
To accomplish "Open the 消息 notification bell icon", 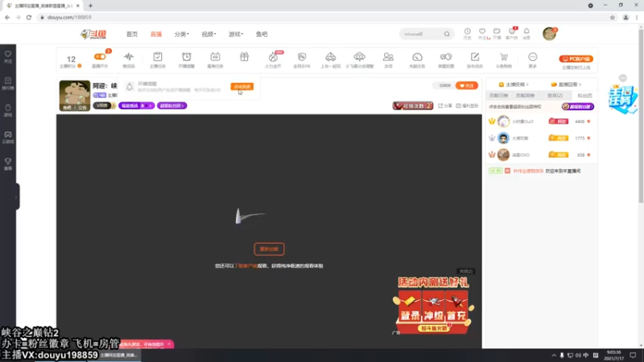I will coord(526,31).
